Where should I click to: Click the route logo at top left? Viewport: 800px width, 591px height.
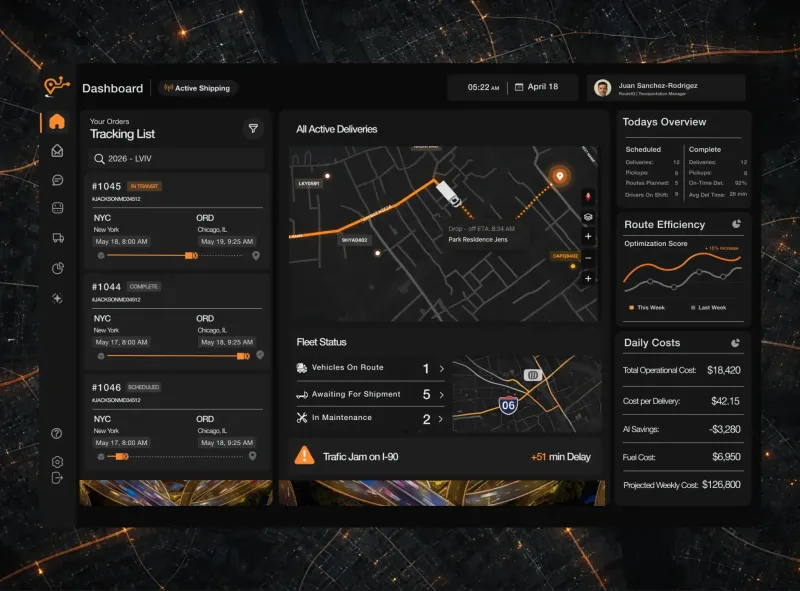click(x=57, y=86)
